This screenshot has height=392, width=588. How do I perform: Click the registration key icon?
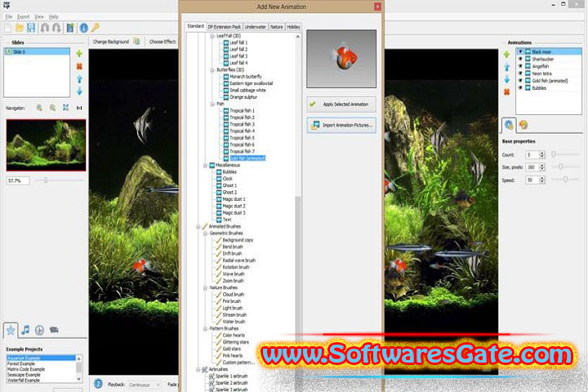[96, 28]
